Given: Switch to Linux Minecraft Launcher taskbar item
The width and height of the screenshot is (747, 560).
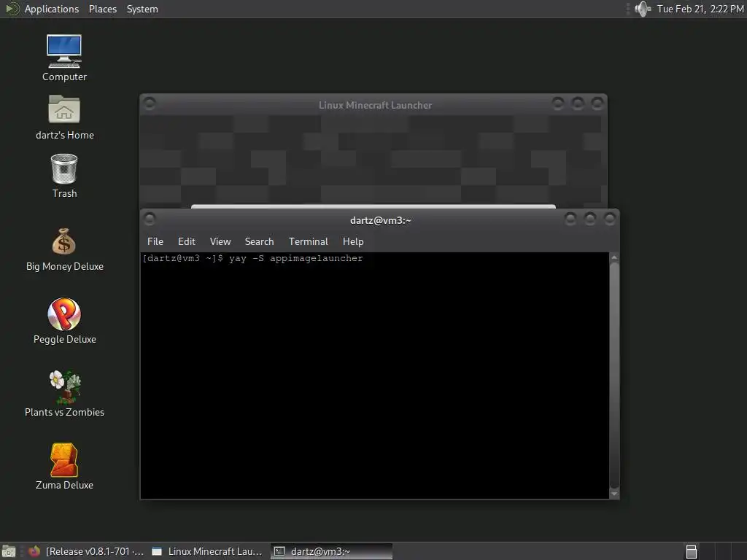Looking at the screenshot, I should (207, 551).
